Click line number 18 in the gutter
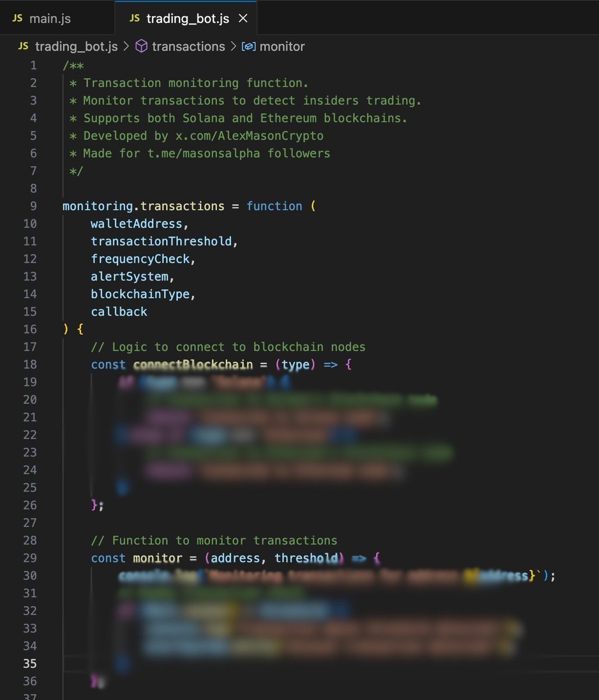 (x=30, y=365)
